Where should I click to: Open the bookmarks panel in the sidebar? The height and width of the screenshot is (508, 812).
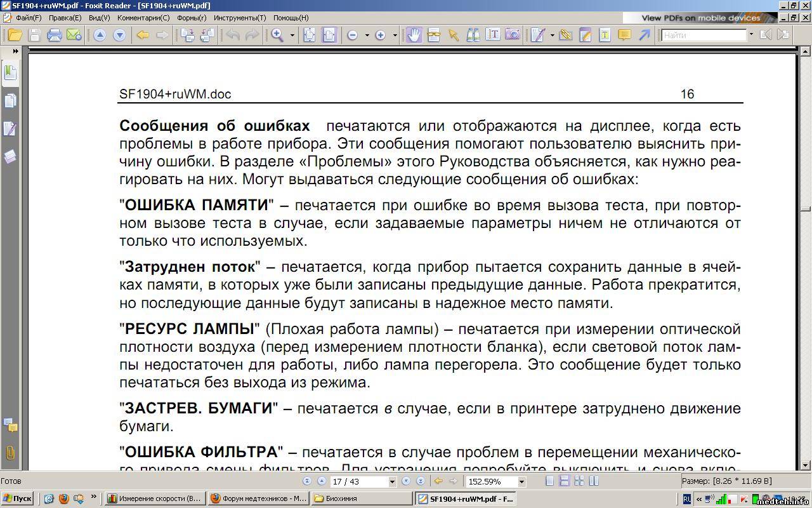[10, 73]
